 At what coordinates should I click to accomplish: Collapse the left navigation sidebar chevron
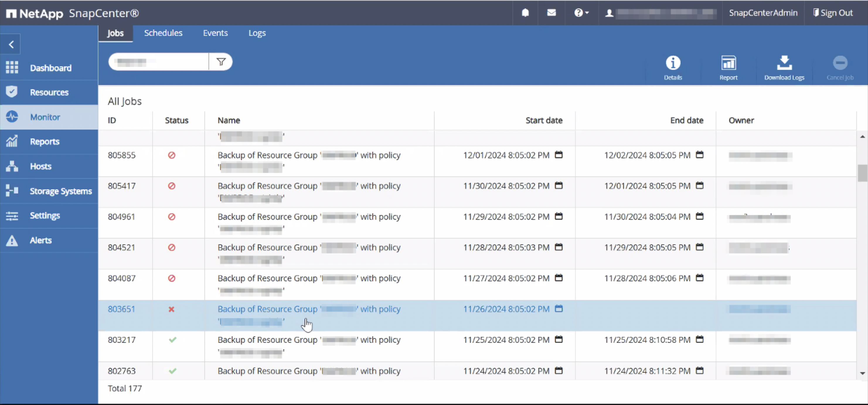(x=11, y=45)
